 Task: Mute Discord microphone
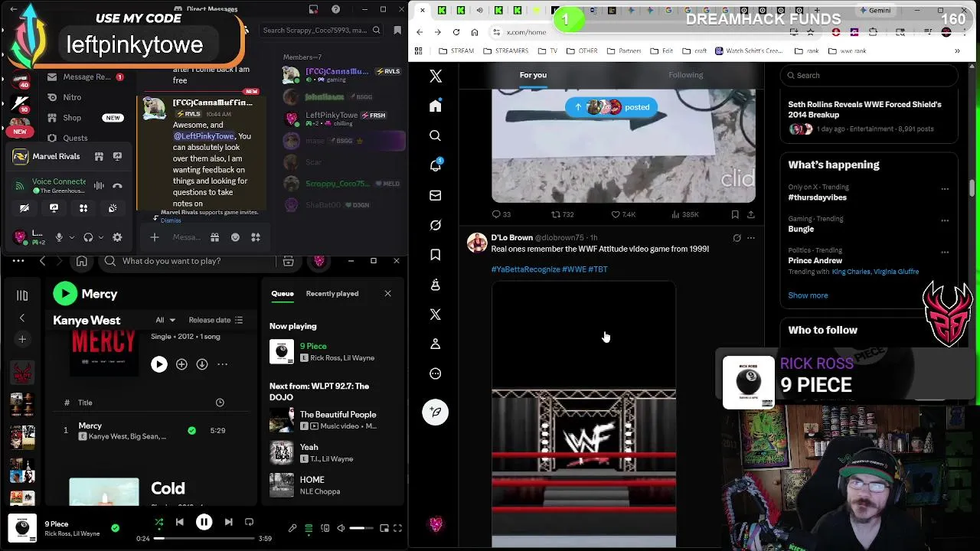[x=59, y=237]
